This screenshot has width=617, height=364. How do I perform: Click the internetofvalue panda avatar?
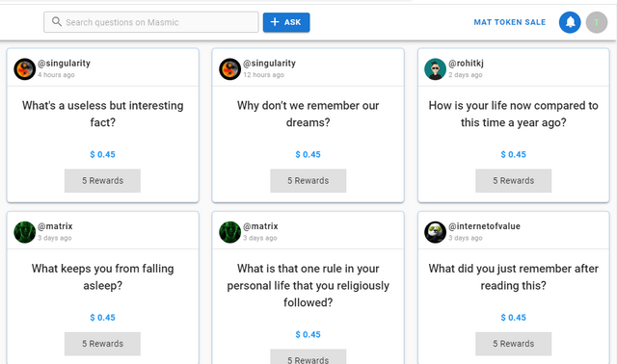(x=435, y=232)
